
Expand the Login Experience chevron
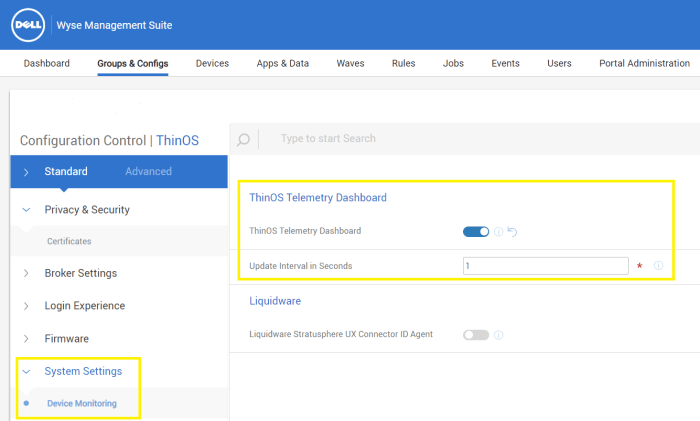tap(26, 306)
